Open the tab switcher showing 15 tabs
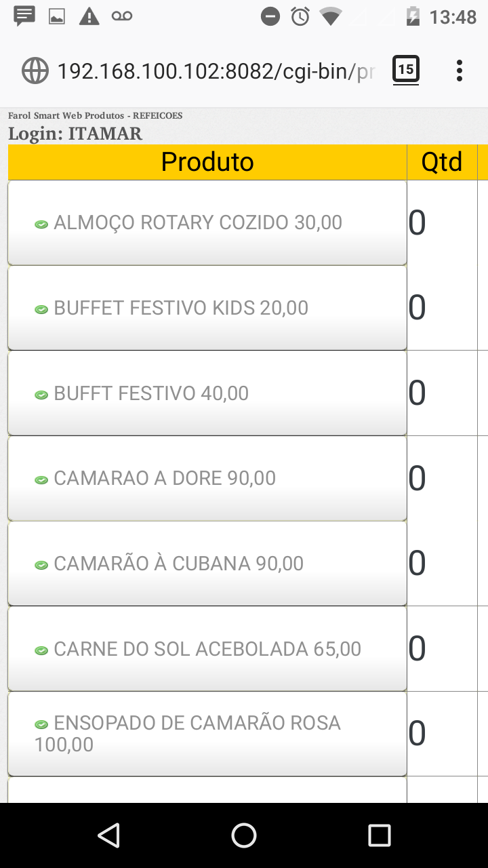 click(x=406, y=70)
